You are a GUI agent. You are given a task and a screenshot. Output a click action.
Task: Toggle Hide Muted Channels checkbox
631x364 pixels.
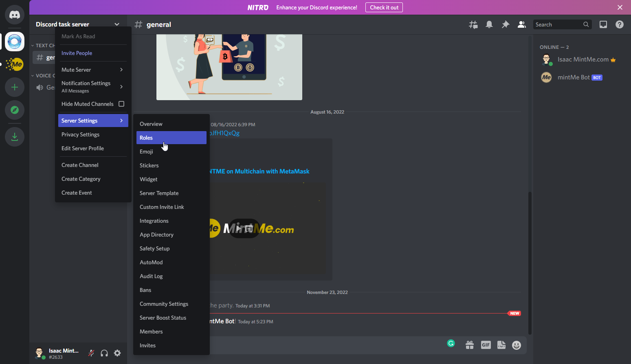click(121, 104)
